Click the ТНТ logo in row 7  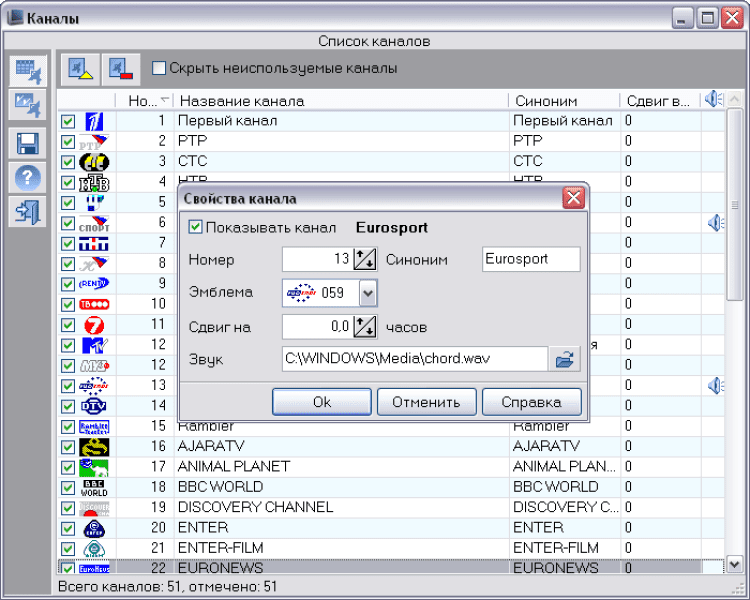[94, 244]
